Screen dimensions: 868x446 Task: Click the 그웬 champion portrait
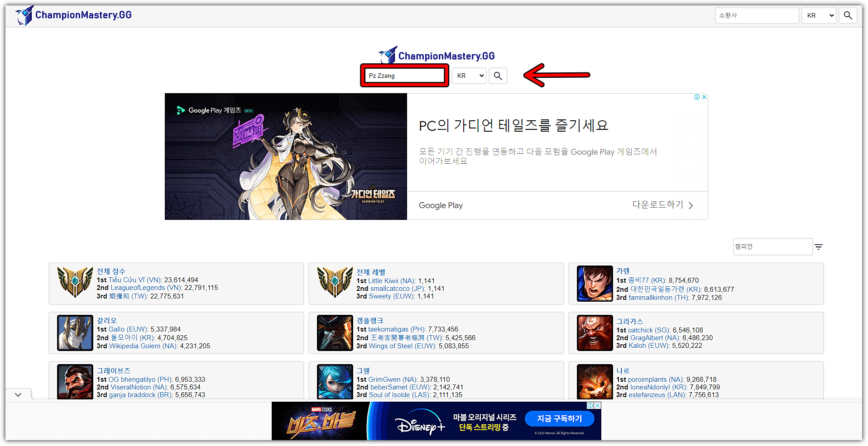(x=335, y=382)
